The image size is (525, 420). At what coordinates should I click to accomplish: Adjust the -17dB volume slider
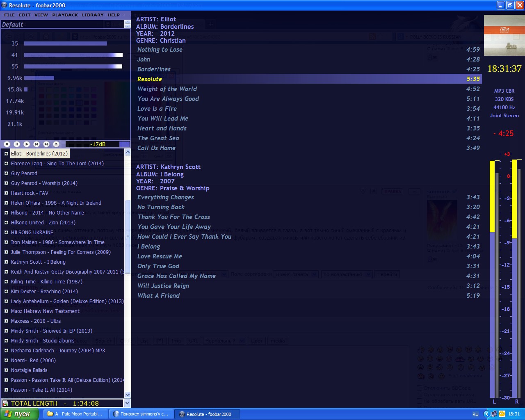click(x=98, y=144)
